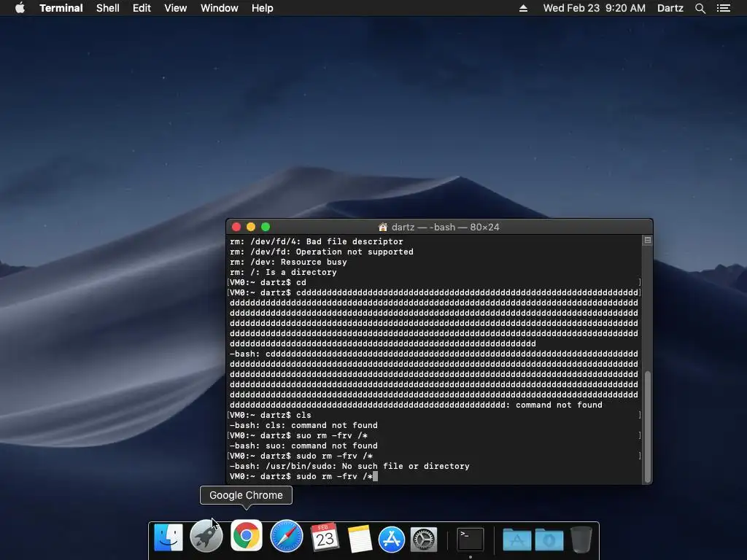Viewport: 747px width, 560px height.
Task: Click 'rm: /dev/fd: Operation not supported' line
Action: click(x=322, y=252)
